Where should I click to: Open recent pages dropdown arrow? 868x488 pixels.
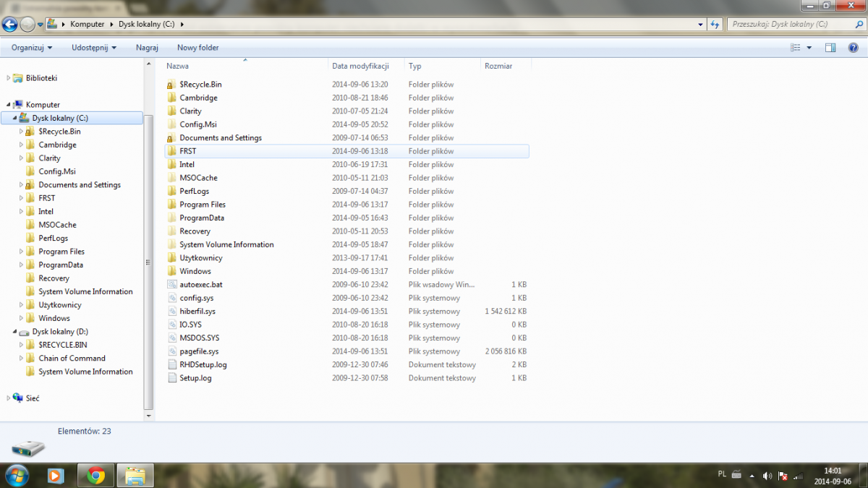pos(40,25)
